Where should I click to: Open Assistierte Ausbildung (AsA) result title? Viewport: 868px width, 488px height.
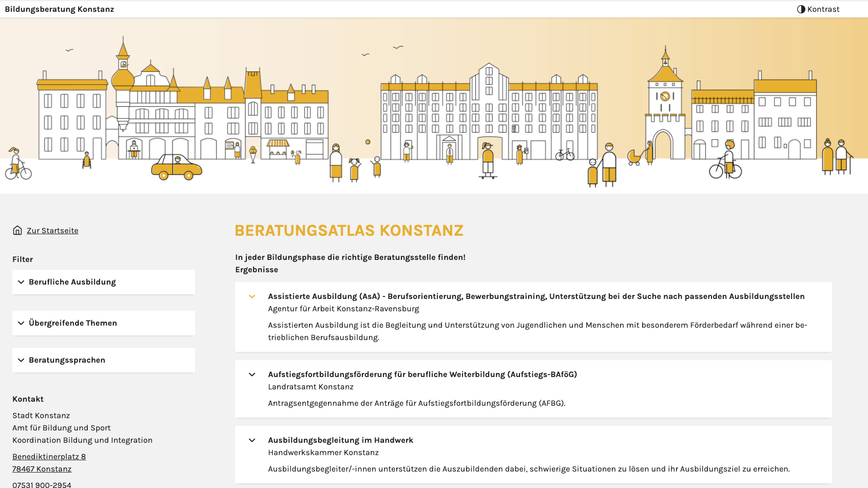coord(536,296)
